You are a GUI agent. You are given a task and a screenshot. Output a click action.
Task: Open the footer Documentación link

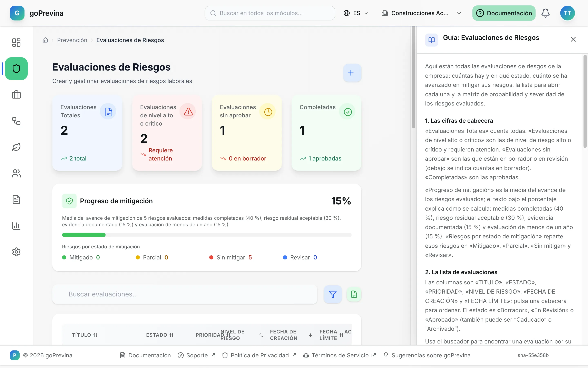[x=145, y=355]
